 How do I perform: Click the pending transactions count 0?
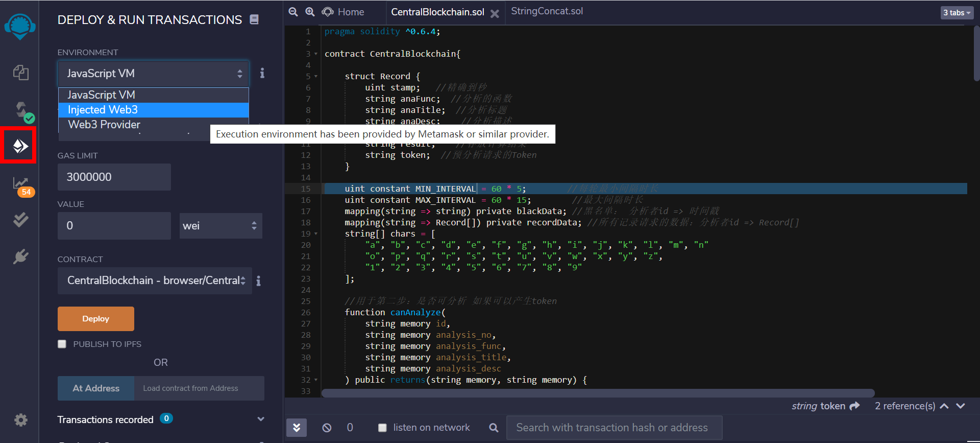350,427
